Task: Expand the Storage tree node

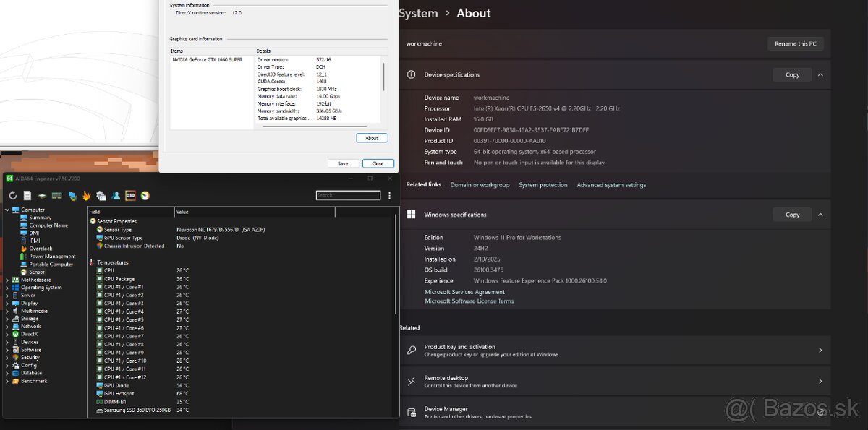Action: click(7, 319)
